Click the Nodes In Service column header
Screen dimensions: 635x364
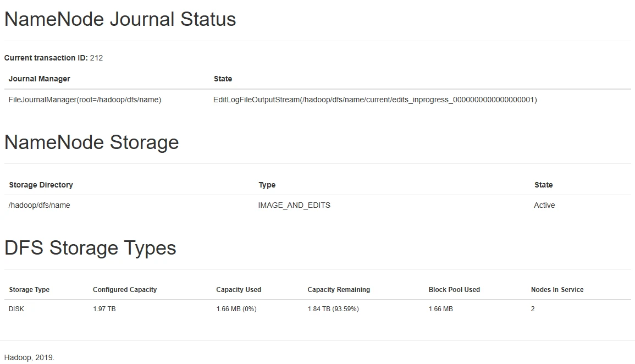[557, 290]
